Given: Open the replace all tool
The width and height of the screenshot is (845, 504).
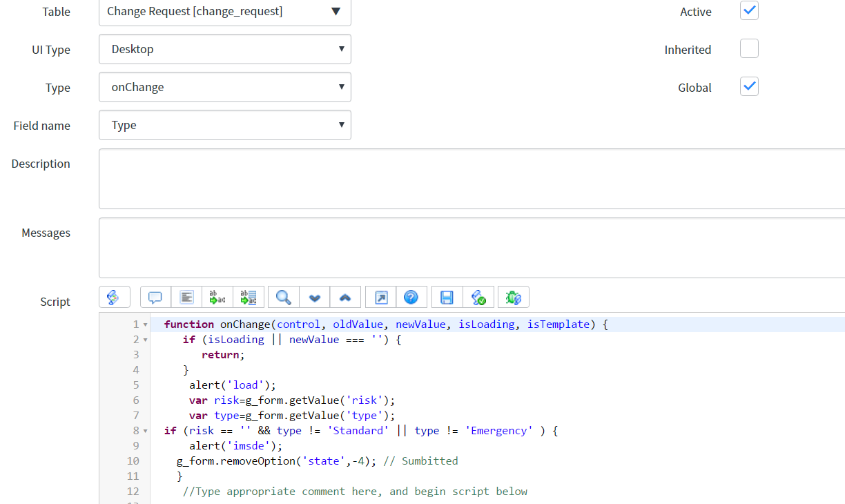Looking at the screenshot, I should pos(249,297).
